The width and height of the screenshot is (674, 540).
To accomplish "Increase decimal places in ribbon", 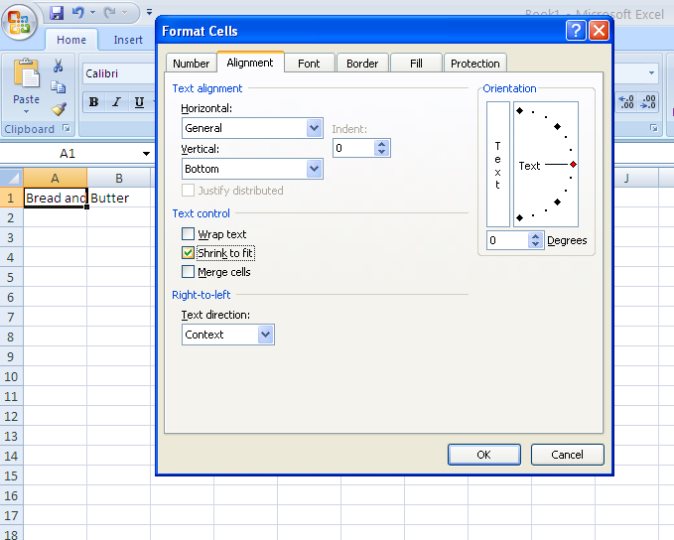I will (626, 102).
